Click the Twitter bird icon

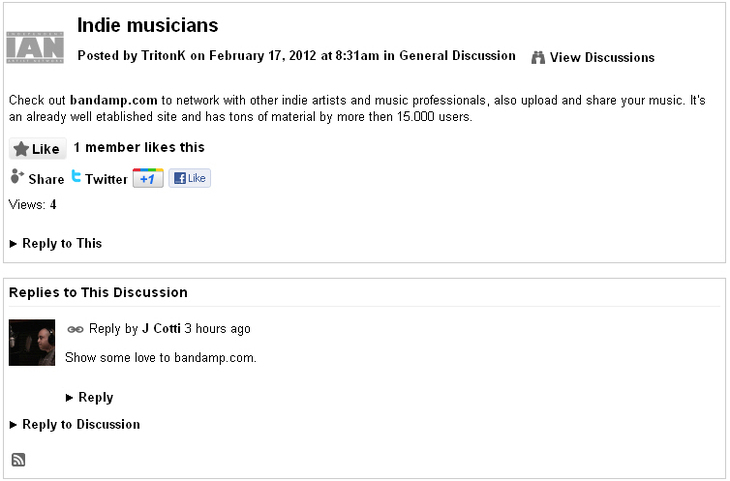pyautogui.click(x=76, y=176)
